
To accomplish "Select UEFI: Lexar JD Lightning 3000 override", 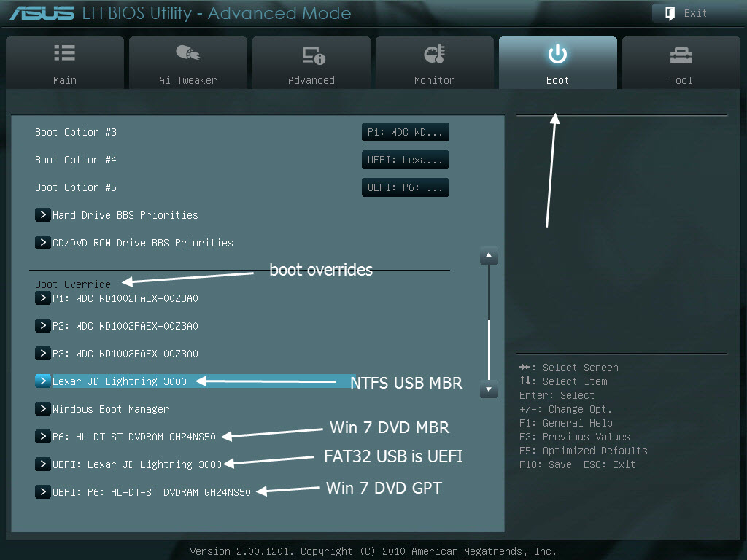I will [137, 464].
